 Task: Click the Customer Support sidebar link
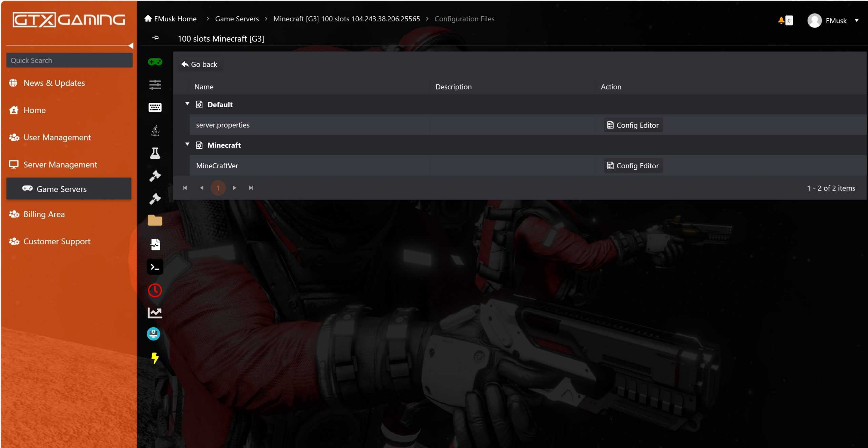(57, 241)
